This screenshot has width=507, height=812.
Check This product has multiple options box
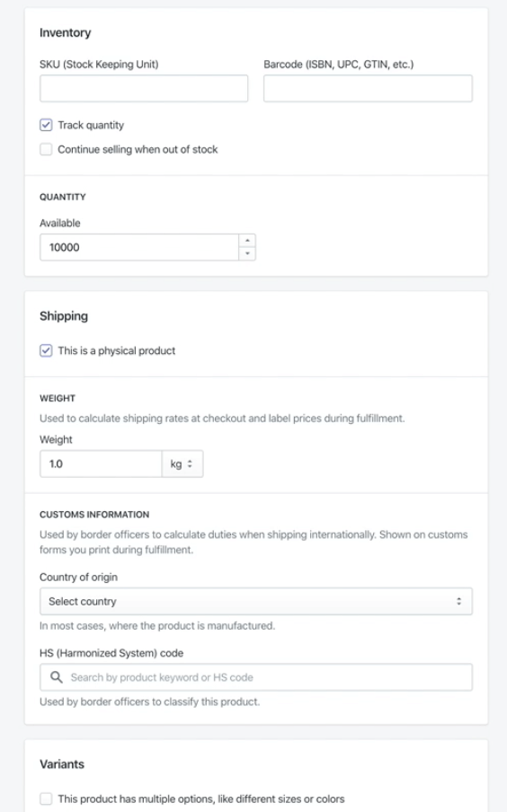click(x=46, y=799)
